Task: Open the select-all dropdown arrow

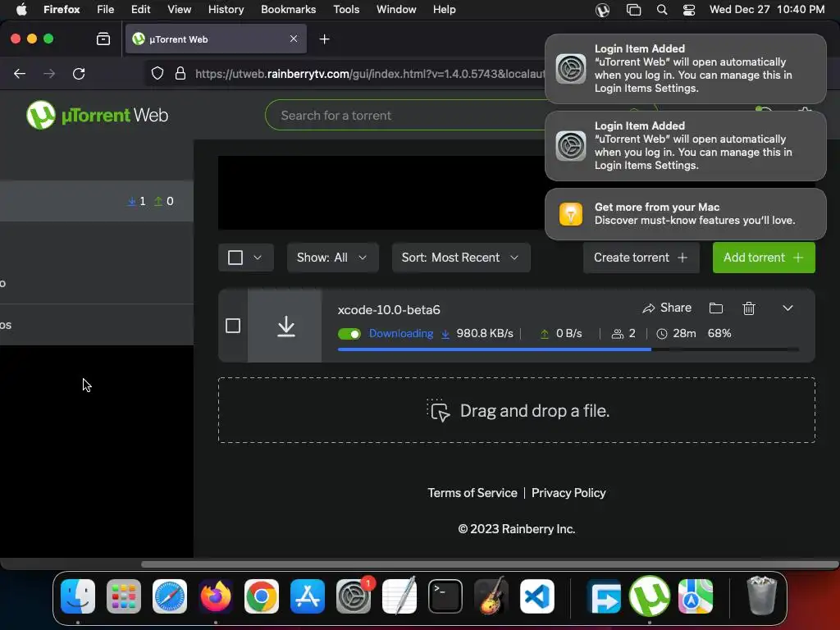Action: tap(258, 258)
